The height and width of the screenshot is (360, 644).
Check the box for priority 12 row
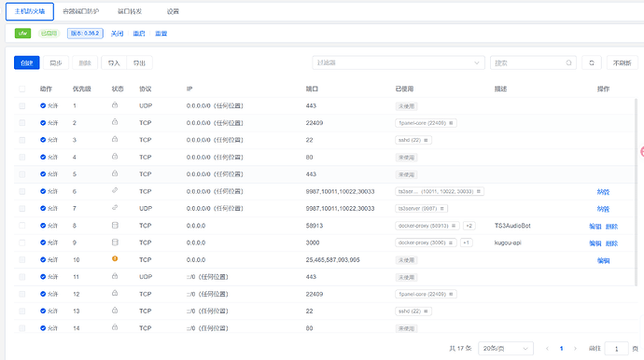pos(21,294)
